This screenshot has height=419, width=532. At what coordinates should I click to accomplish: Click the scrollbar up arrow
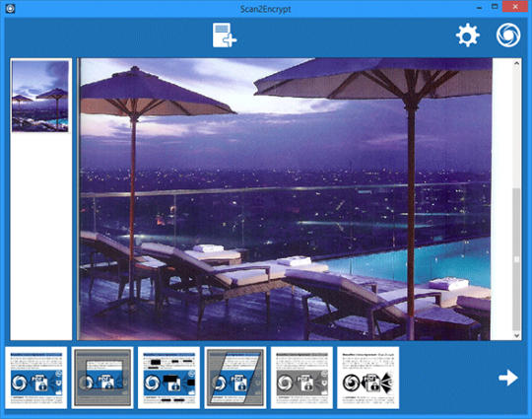tap(516, 63)
